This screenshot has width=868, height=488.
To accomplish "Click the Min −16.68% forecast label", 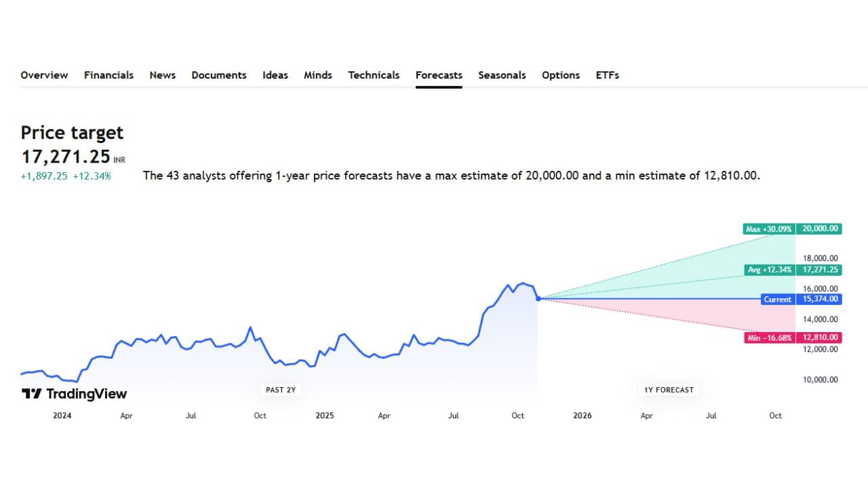I will point(769,338).
